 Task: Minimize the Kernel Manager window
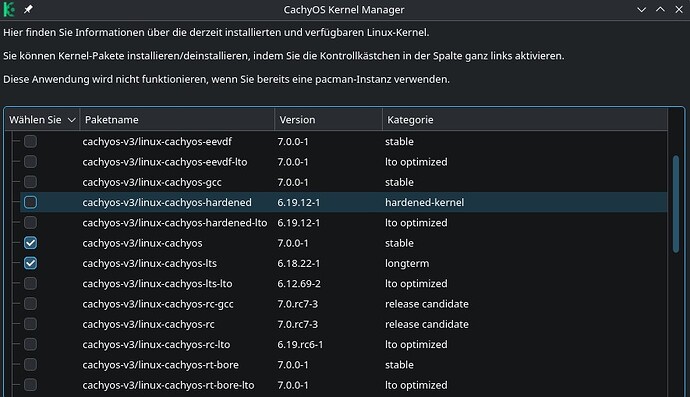coord(642,9)
